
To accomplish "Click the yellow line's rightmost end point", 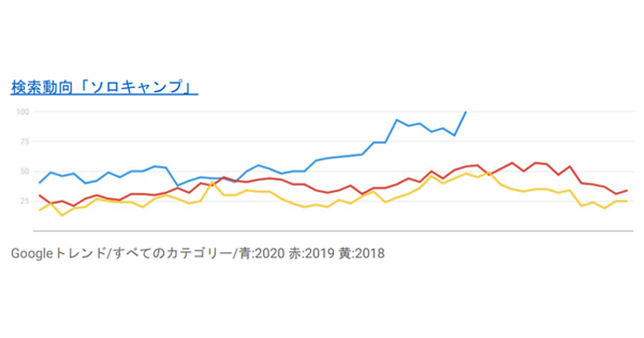I will pyautogui.click(x=627, y=201).
